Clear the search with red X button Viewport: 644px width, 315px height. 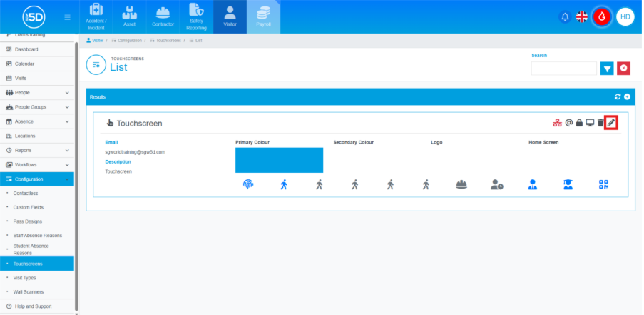(623, 69)
